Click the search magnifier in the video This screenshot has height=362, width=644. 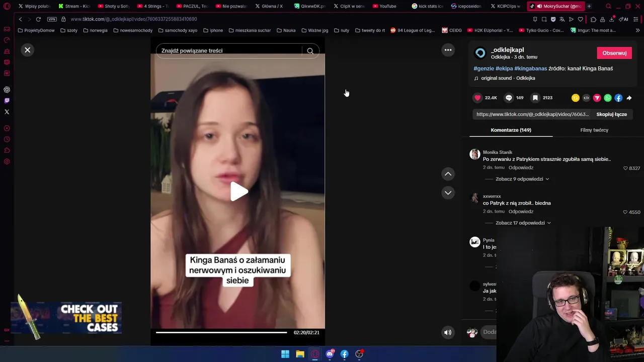[x=310, y=51]
